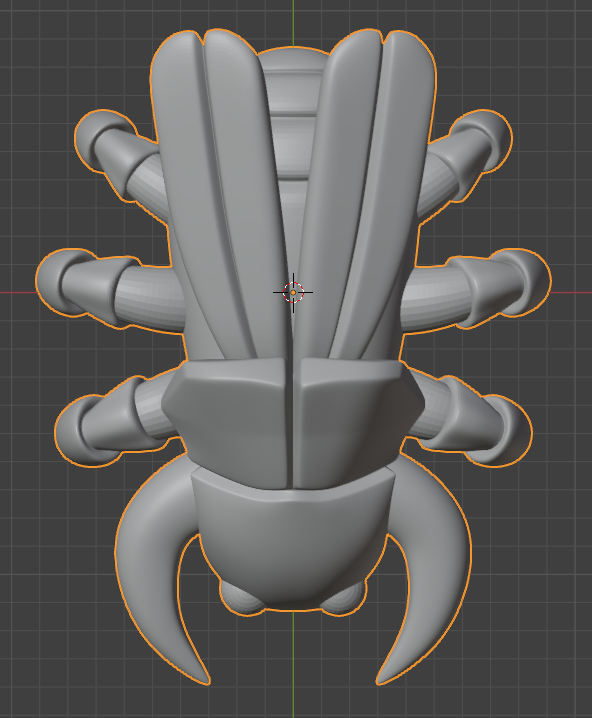This screenshot has width=592, height=718.
Task: Click the green Y axis line above model
Action: pos(293,23)
